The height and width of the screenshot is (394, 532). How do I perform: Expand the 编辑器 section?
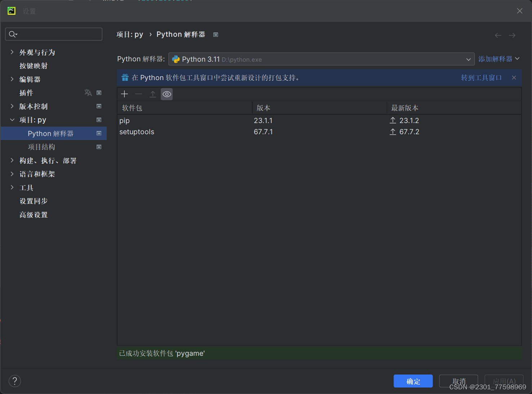[12, 79]
